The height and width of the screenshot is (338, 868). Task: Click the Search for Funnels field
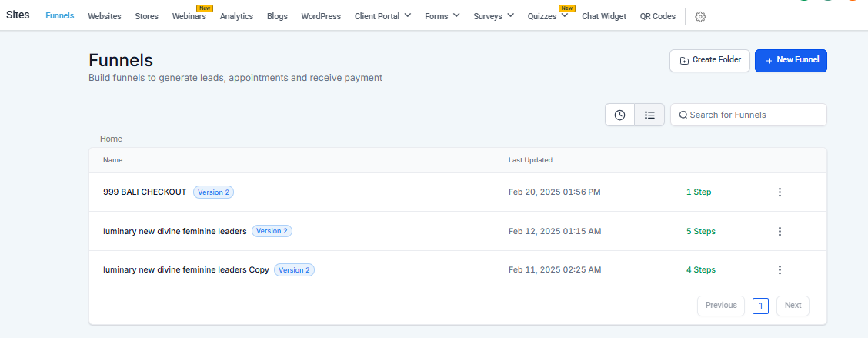(749, 115)
